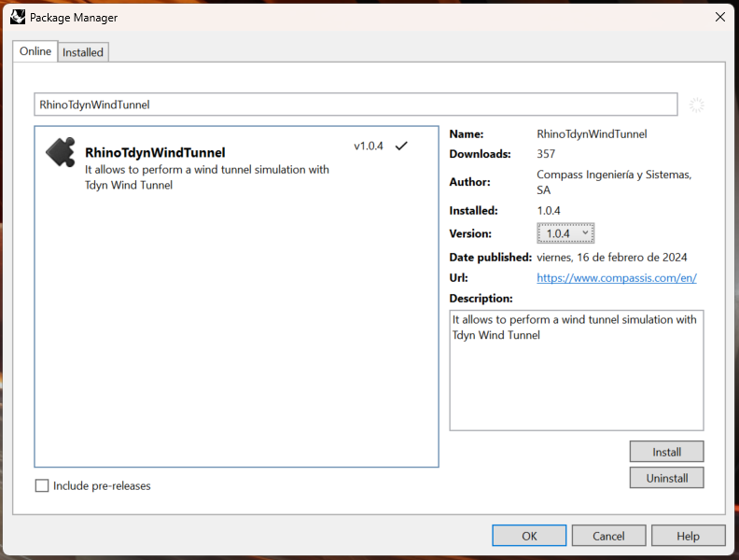Open Help for Package Manager
The width and height of the screenshot is (739, 560).
(x=688, y=536)
